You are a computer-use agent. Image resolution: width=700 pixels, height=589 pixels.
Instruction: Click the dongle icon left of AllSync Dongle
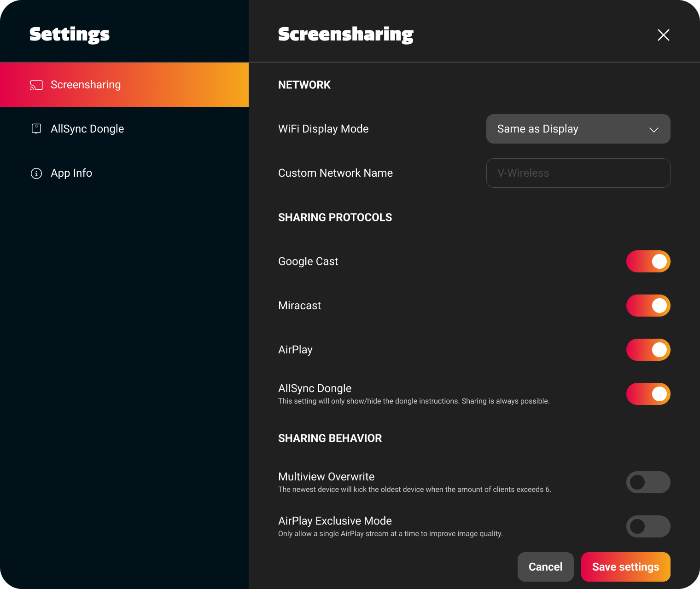(36, 129)
